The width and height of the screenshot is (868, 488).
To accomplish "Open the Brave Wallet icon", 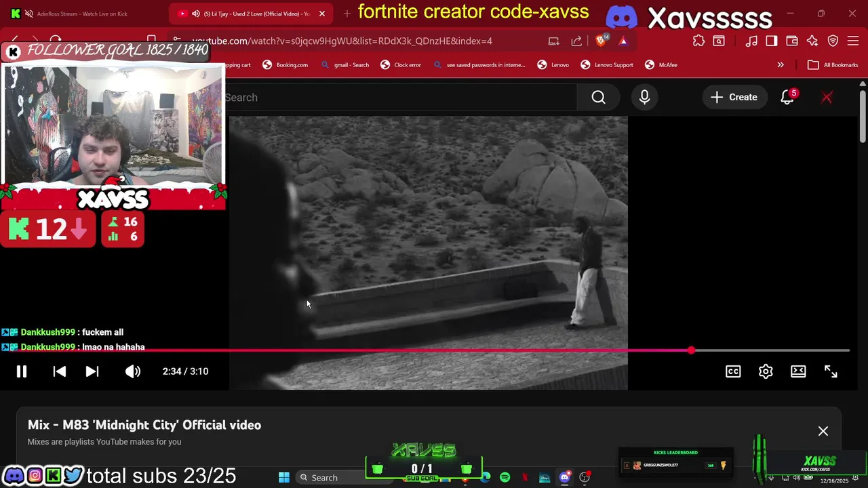I will click(792, 41).
